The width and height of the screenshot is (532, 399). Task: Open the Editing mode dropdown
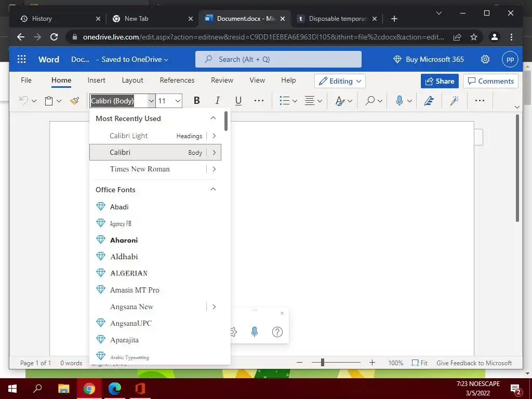(340, 81)
